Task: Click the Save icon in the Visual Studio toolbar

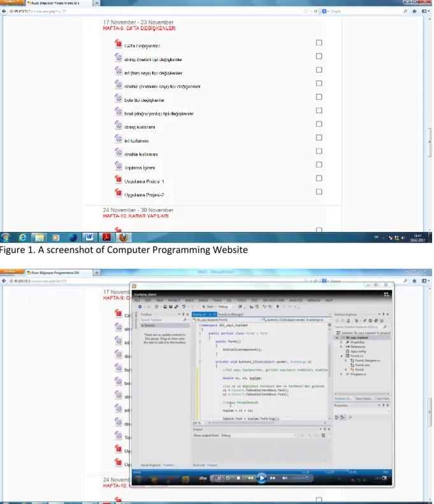Action: (x=171, y=306)
